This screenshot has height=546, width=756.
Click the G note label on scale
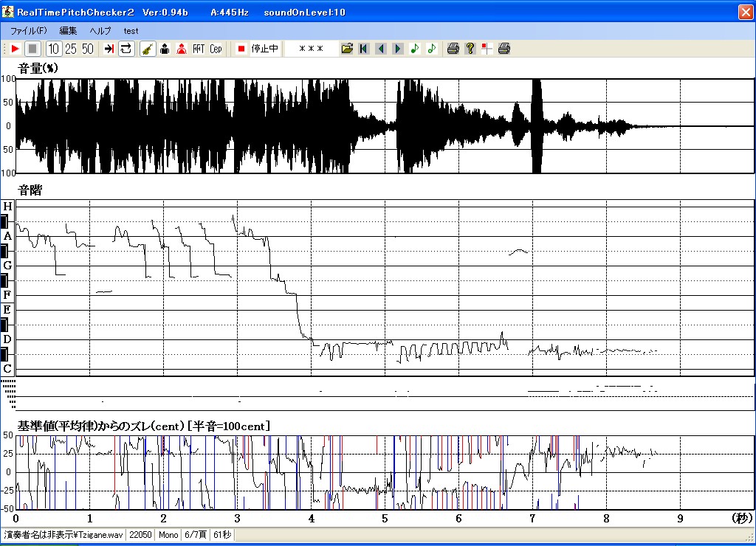[x=7, y=266]
